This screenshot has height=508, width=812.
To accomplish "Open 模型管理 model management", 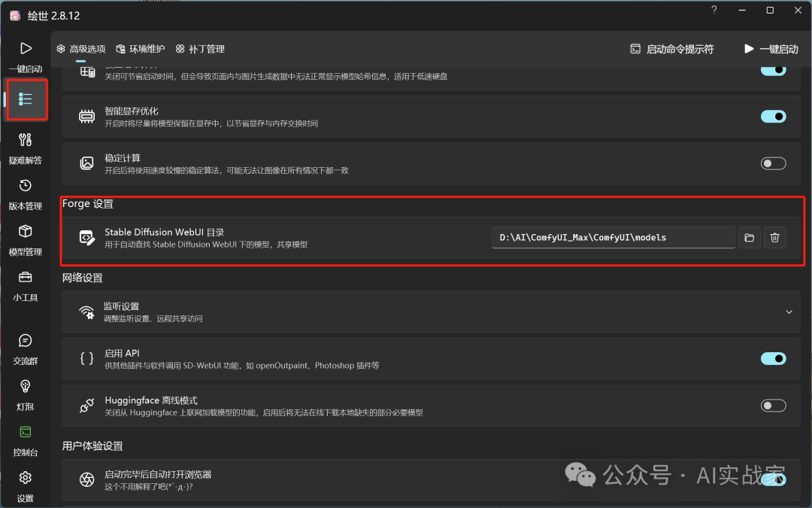I will [26, 241].
